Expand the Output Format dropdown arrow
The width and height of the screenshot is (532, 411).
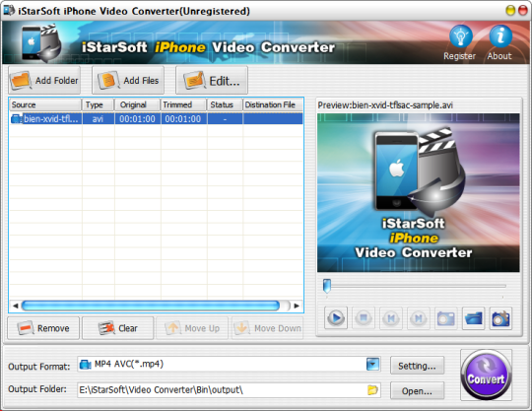point(372,365)
